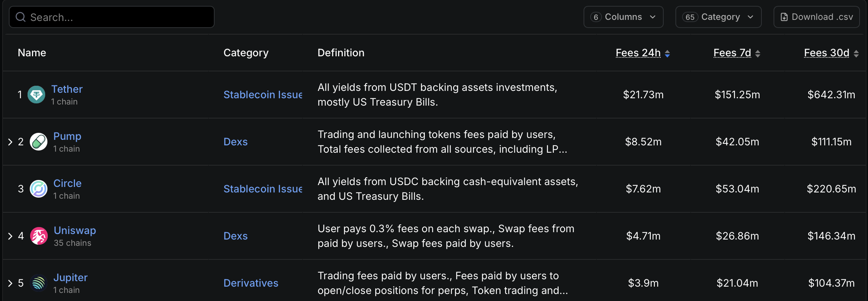Download the table as .csv
Viewport: 868px width, 301px height.
pos(816,17)
